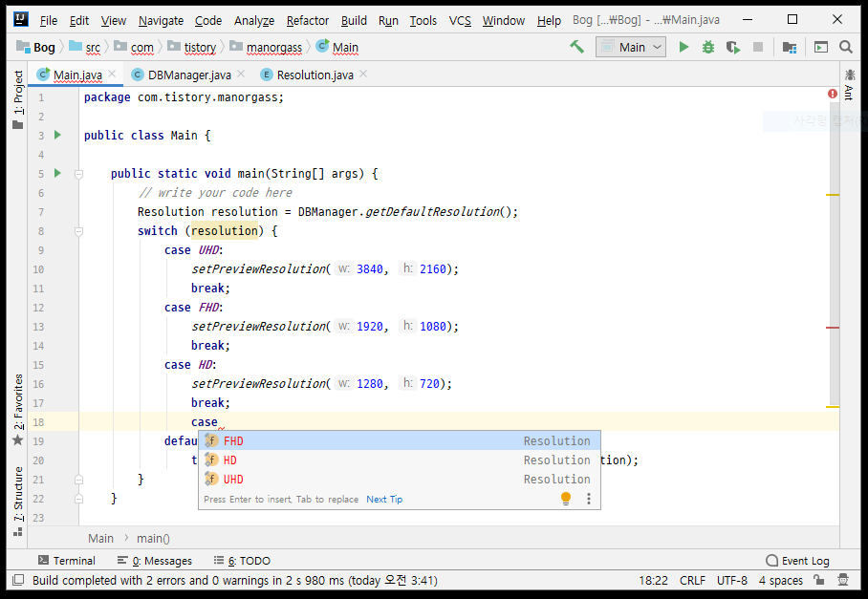
Task: Open the Refactor menu
Action: 307,20
